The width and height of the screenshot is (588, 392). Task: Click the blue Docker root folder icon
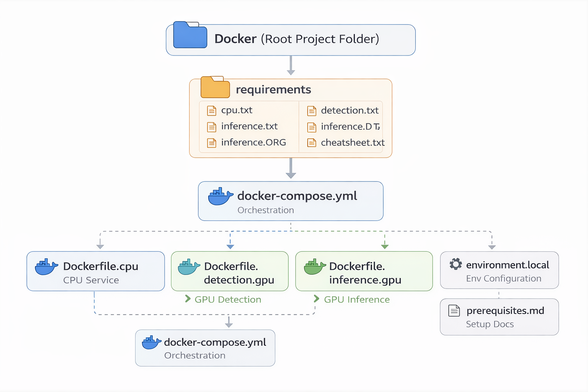click(x=189, y=37)
